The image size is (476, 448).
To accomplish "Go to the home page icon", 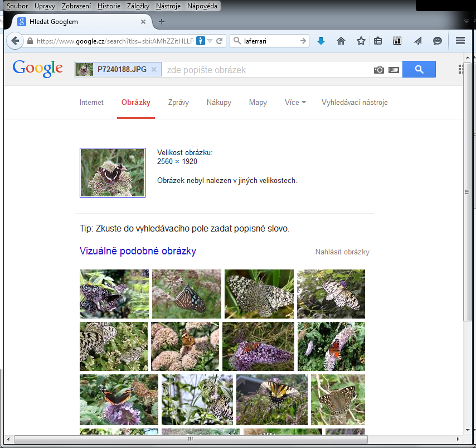I will coord(341,41).
